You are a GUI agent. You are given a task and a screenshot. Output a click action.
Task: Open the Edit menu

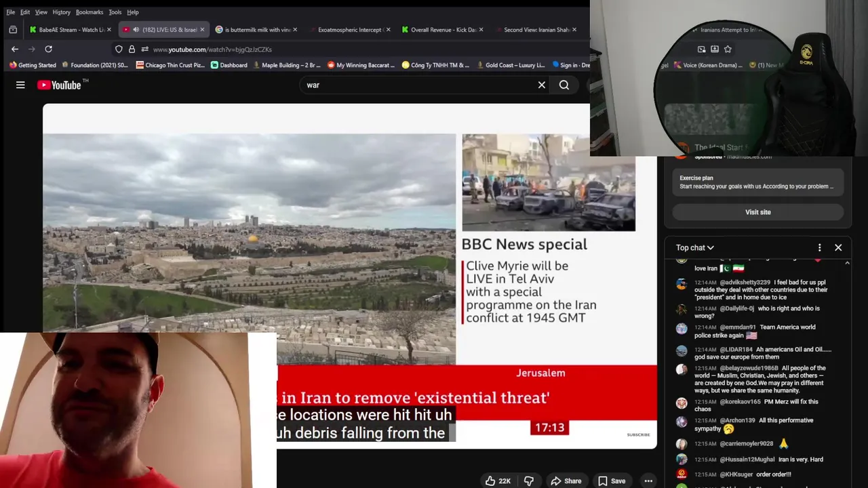pos(25,12)
